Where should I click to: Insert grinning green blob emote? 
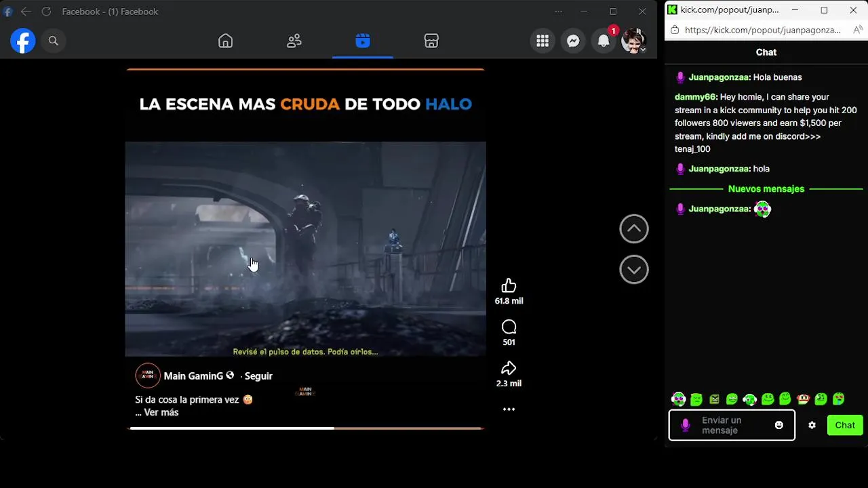click(732, 399)
